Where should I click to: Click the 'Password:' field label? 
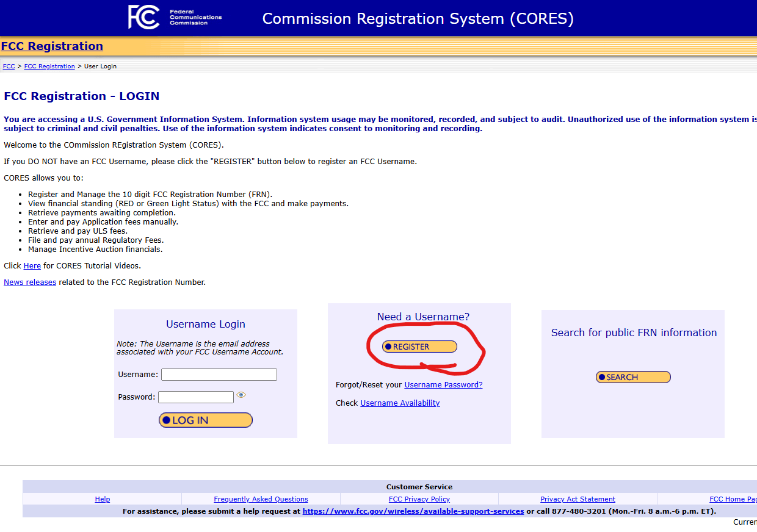137,397
